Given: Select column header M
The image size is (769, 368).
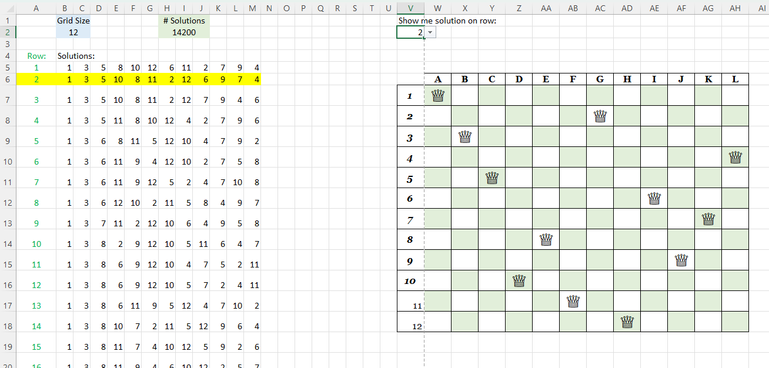Looking at the screenshot, I should click(x=252, y=8).
